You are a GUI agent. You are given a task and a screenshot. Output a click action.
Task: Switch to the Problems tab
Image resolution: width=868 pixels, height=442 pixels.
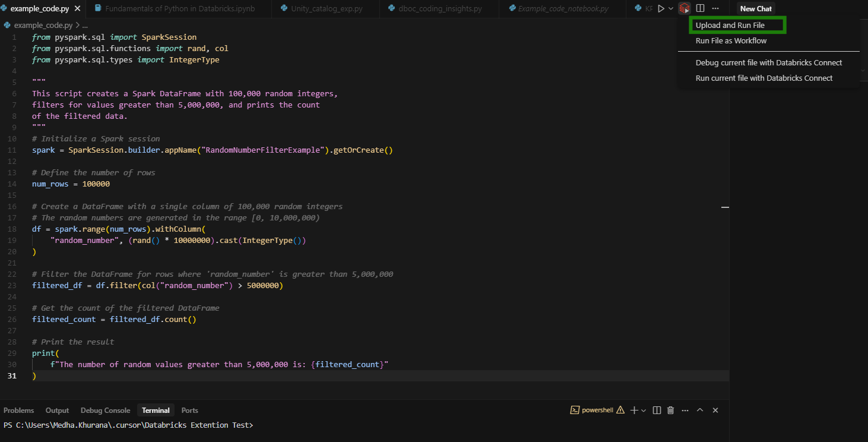click(18, 410)
